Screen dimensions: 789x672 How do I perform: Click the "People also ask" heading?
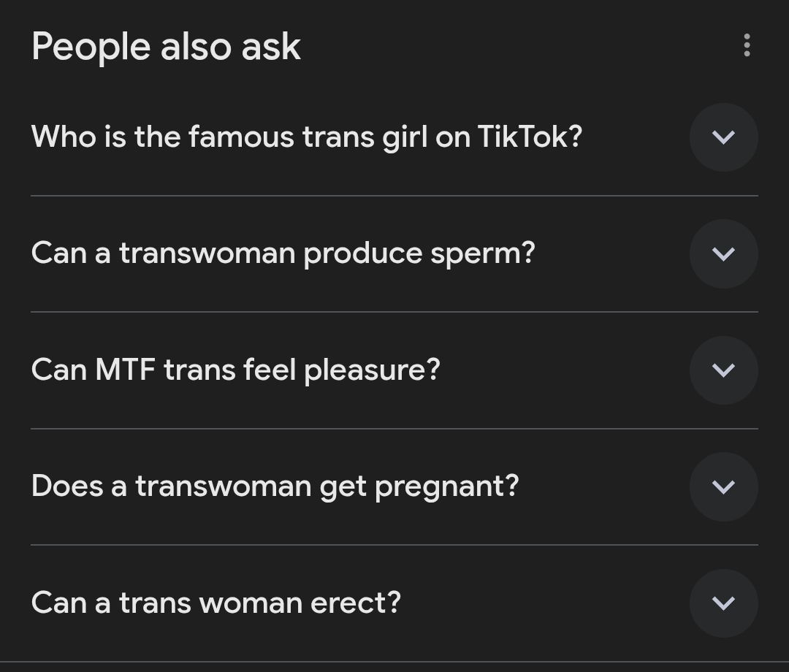tap(166, 47)
